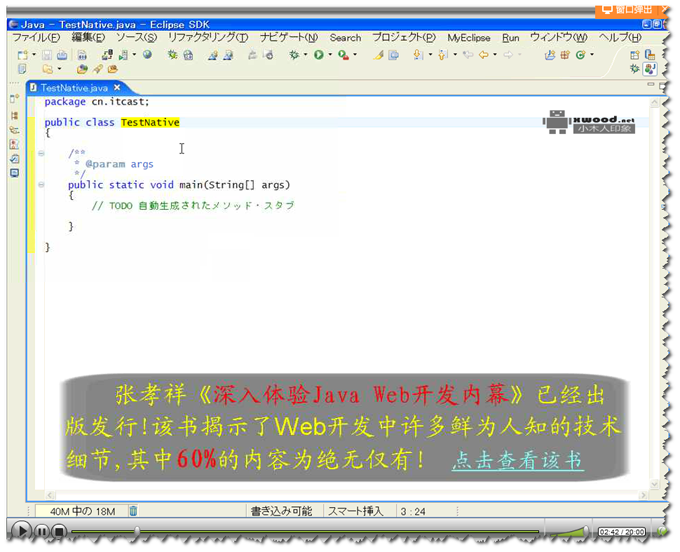Click the Previous Annotation up-arrow icon
The width and height of the screenshot is (680, 552).
(443, 55)
